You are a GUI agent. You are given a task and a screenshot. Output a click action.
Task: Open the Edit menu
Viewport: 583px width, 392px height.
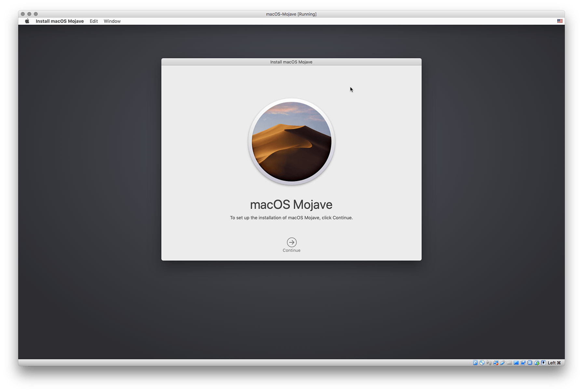point(94,21)
